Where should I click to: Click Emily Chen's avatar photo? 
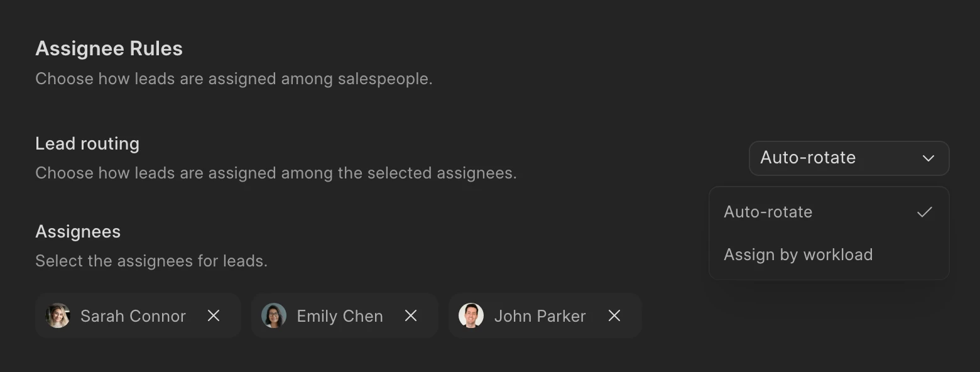274,315
